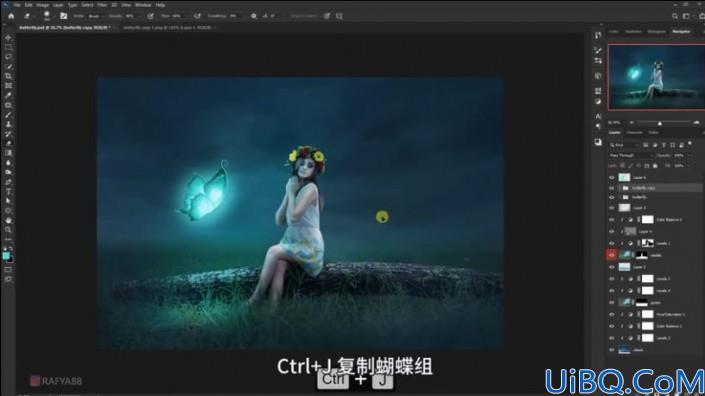The image size is (705, 396).
Task: Open the layer filter Kind dropdown
Action: (624, 145)
